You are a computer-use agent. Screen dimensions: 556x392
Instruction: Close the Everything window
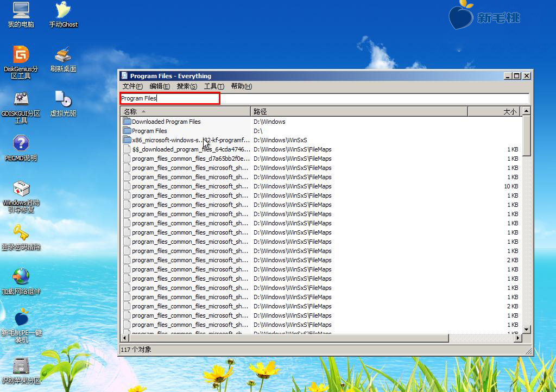coord(527,76)
